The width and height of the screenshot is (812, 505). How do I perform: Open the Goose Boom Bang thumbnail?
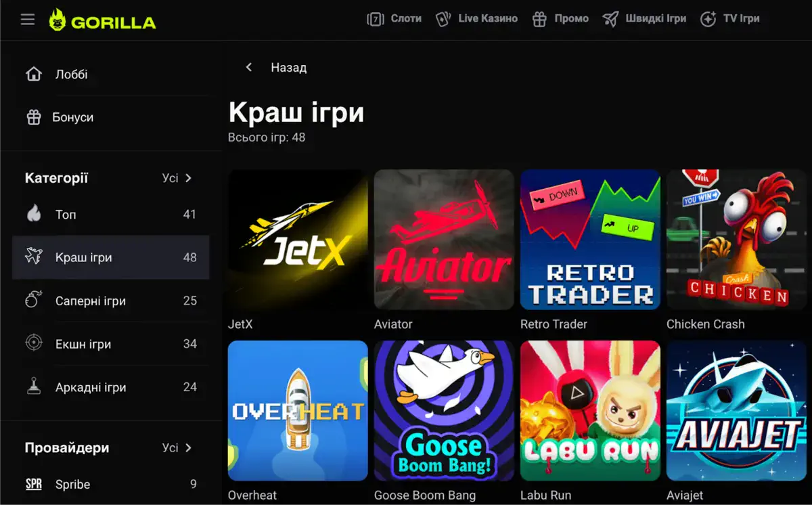click(444, 410)
